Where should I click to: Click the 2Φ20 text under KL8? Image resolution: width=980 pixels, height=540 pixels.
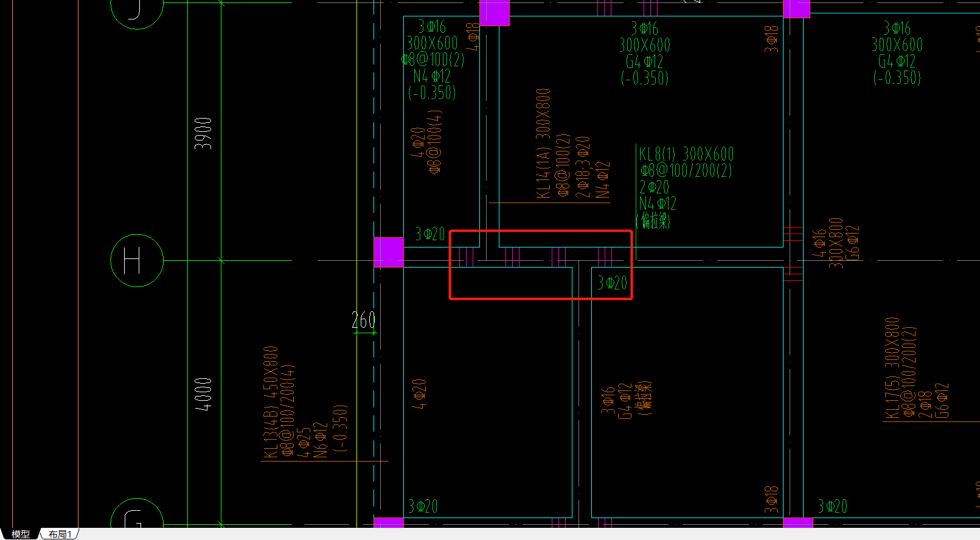point(654,187)
